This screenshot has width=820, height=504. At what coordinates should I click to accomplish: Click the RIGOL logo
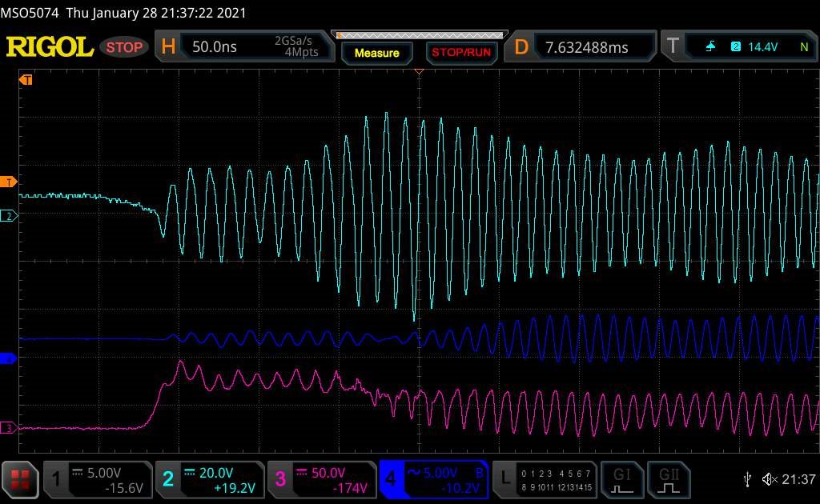click(x=50, y=47)
